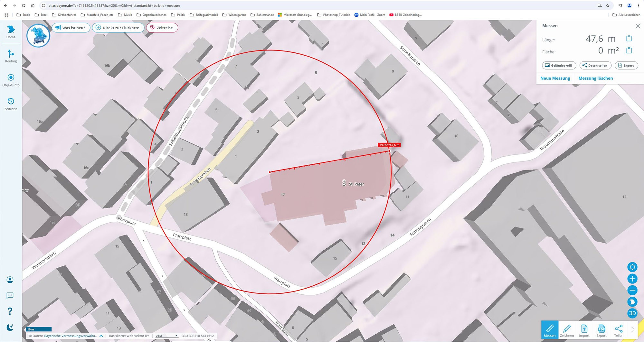
Task: Center map on my location
Action: pyautogui.click(x=632, y=267)
